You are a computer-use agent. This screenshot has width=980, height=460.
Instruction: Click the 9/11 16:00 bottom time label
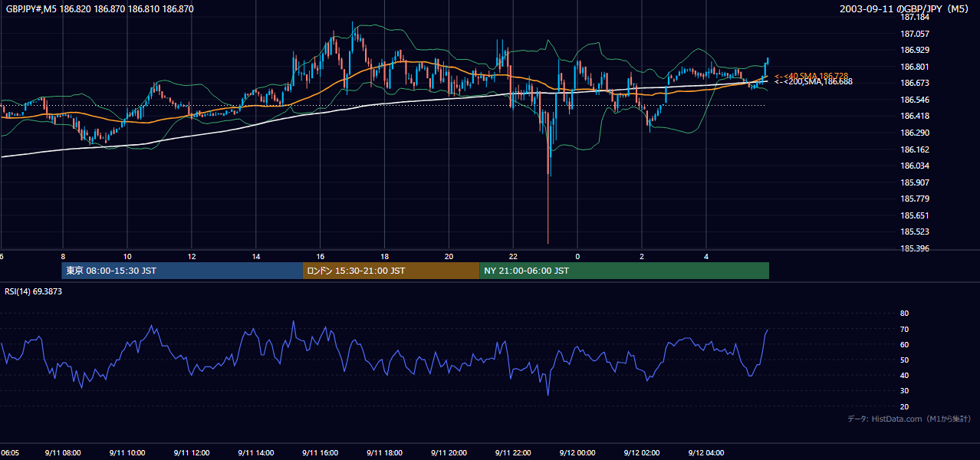pos(321,452)
